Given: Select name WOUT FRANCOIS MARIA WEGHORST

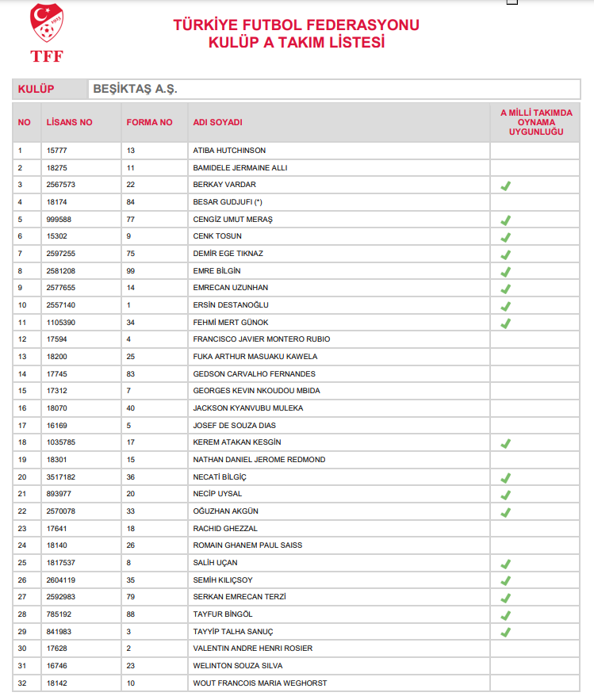Looking at the screenshot, I should 259,683.
